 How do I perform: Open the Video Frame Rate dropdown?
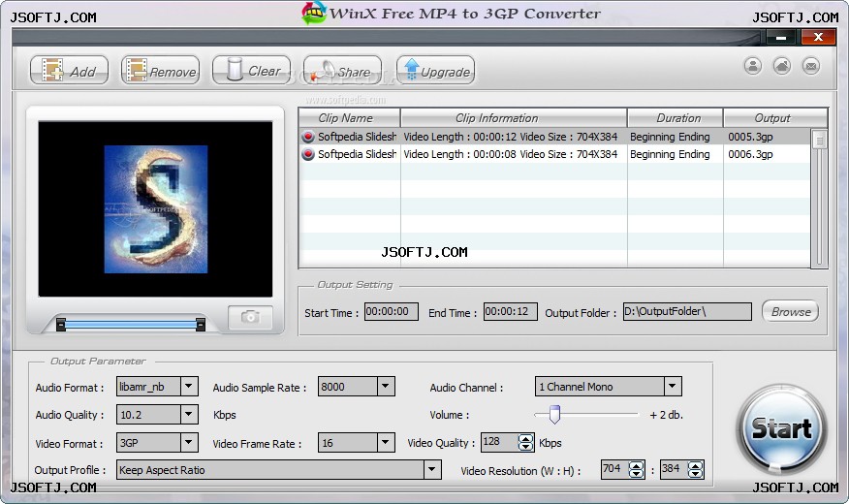[x=385, y=442]
